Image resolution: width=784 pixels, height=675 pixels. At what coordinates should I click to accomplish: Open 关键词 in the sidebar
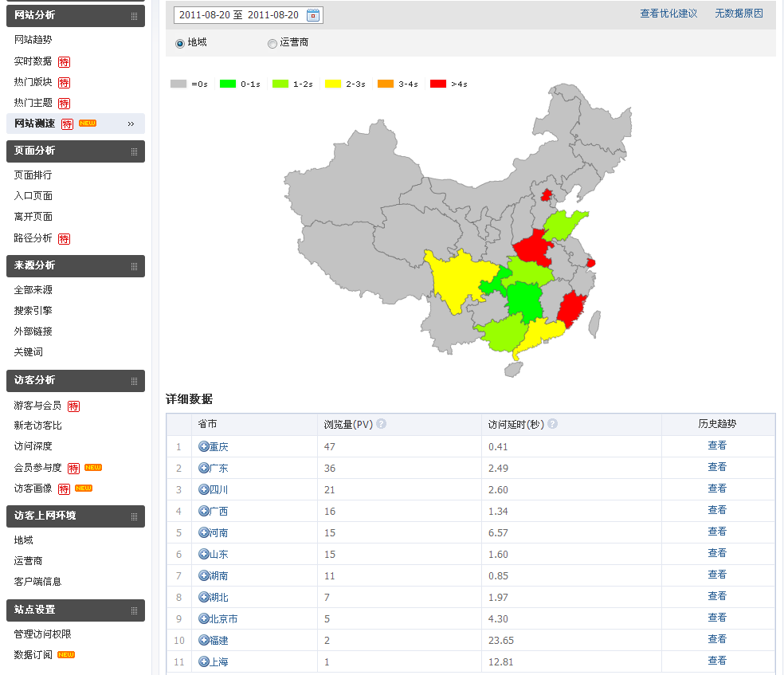(29, 352)
